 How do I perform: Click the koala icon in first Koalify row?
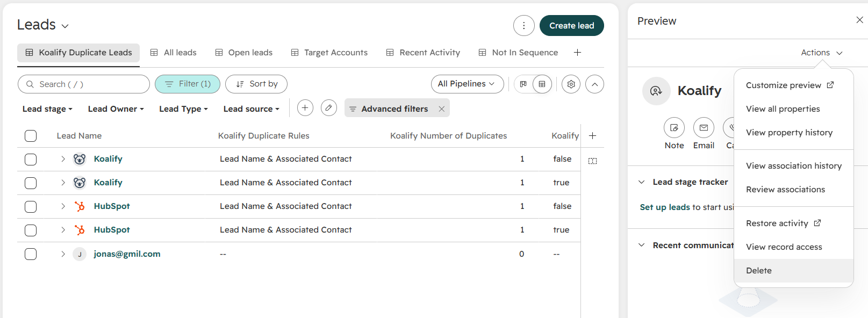[80, 159]
